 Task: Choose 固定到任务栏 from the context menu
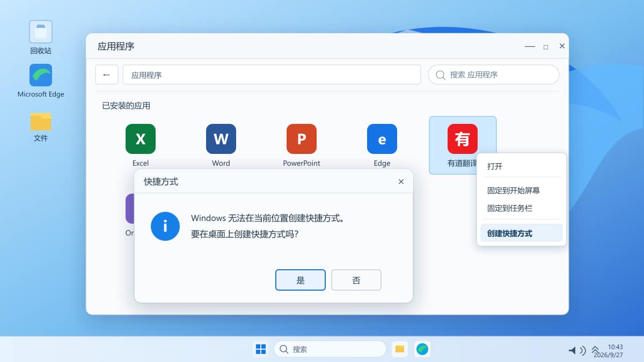pos(522,208)
